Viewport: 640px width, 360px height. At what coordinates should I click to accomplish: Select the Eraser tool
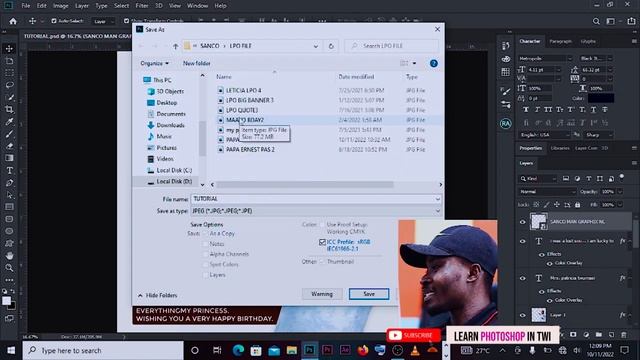(x=9, y=146)
